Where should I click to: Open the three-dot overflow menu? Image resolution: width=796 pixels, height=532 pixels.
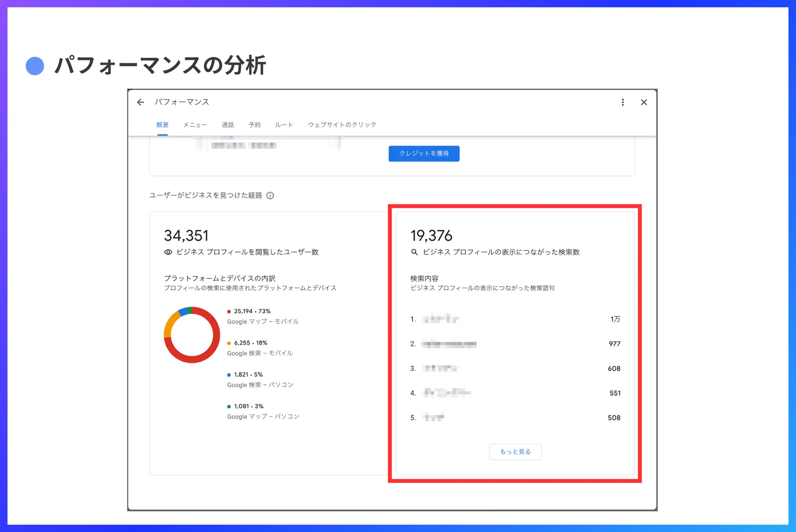[623, 102]
